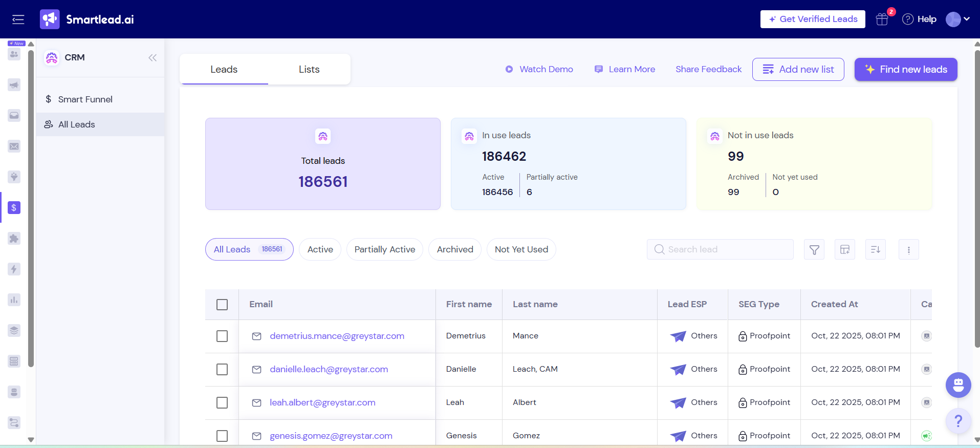Open demetrius.mance@greystar.com lead email

click(x=337, y=336)
